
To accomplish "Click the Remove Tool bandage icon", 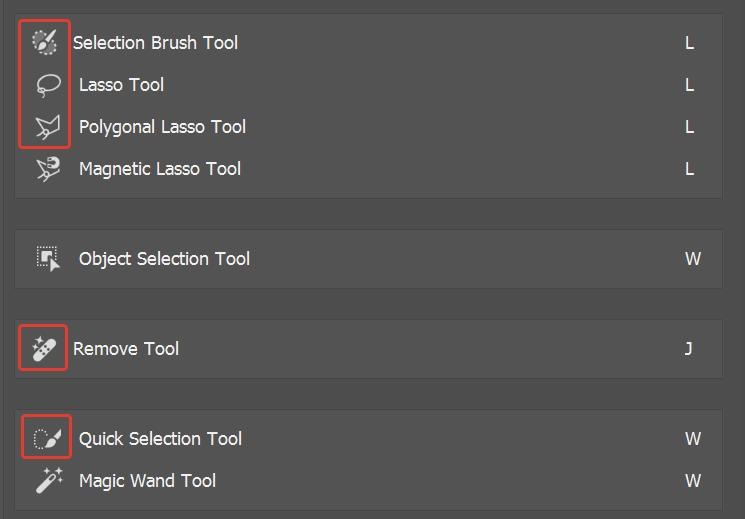I will 45,349.
